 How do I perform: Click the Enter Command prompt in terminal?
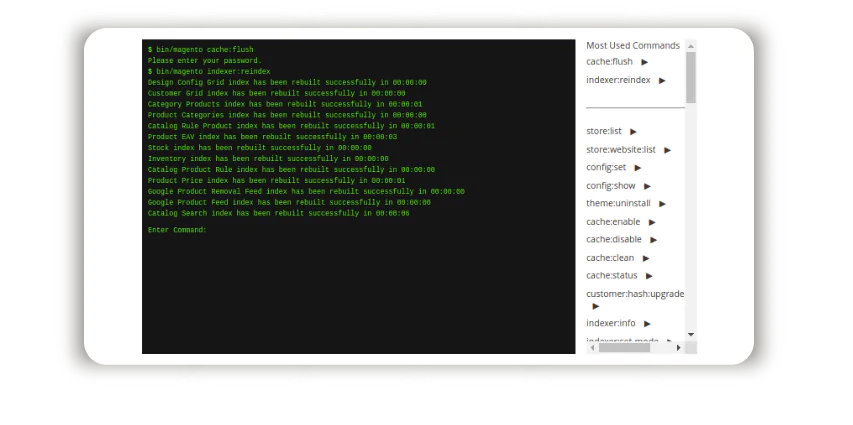point(177,230)
